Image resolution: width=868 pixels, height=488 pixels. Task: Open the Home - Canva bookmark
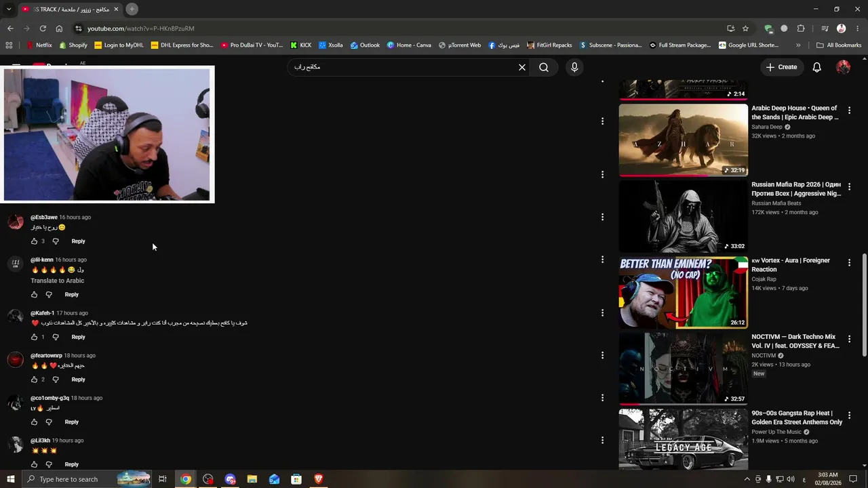409,45
